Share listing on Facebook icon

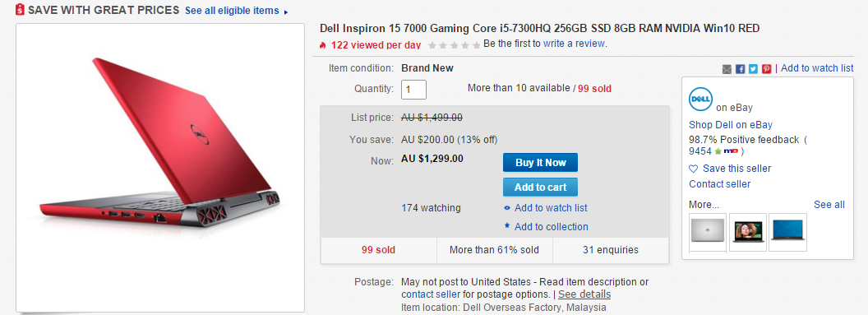[x=740, y=68]
